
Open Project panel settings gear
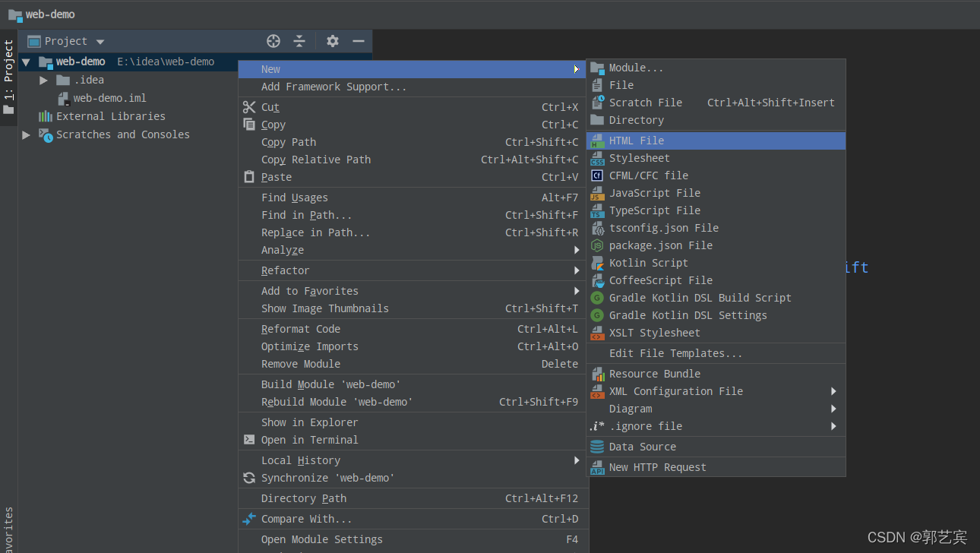point(333,41)
